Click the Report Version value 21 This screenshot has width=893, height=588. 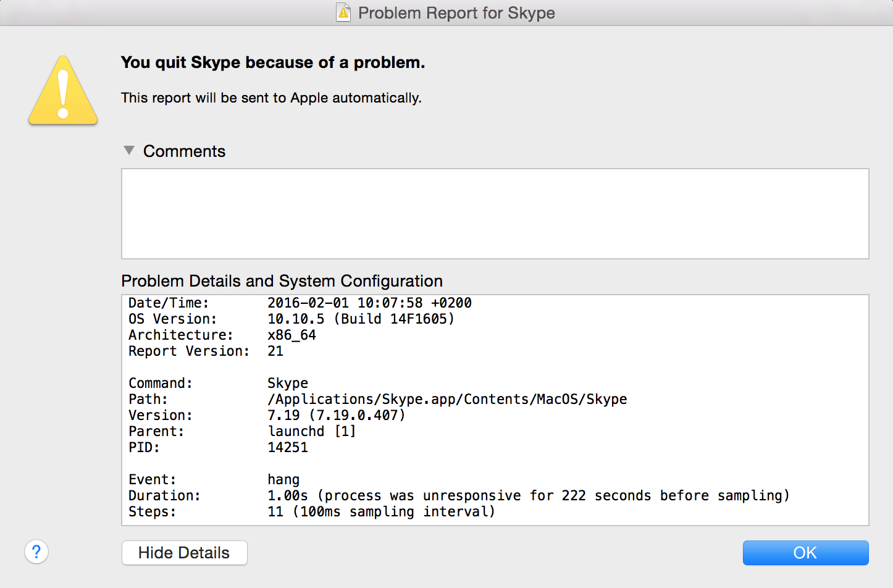tap(275, 351)
